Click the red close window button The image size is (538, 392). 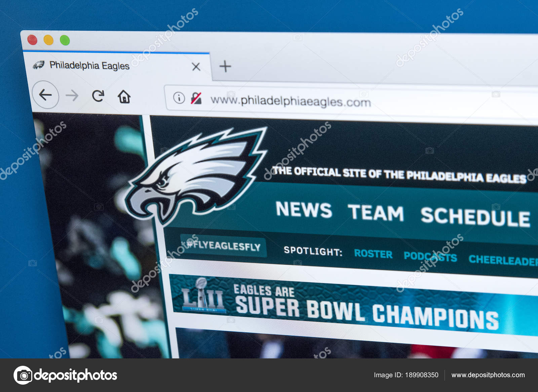[x=32, y=40]
